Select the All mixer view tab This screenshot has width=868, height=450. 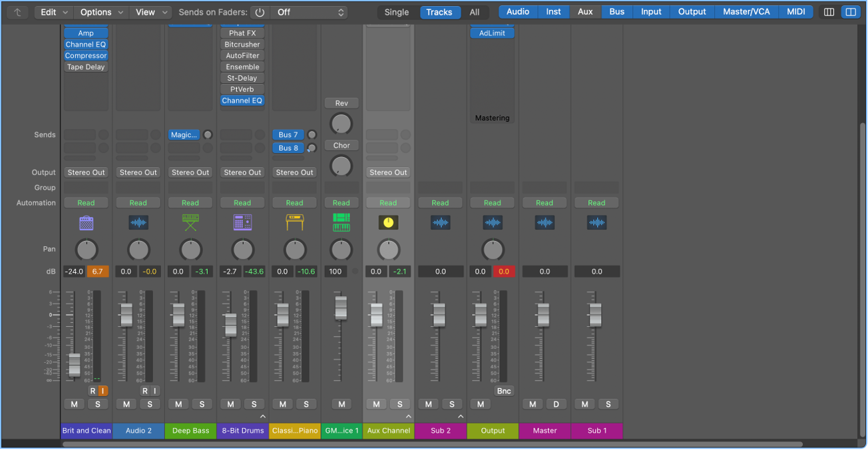click(475, 12)
